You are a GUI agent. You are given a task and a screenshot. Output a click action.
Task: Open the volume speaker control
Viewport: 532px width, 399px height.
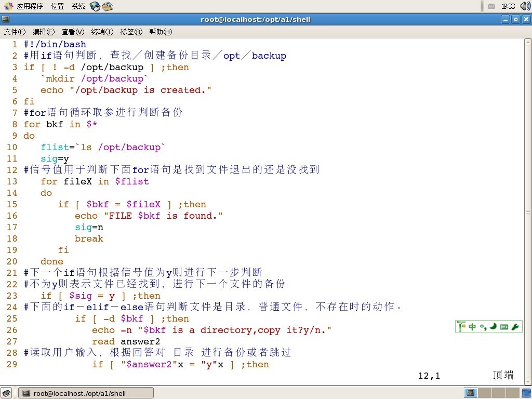tap(525, 6)
